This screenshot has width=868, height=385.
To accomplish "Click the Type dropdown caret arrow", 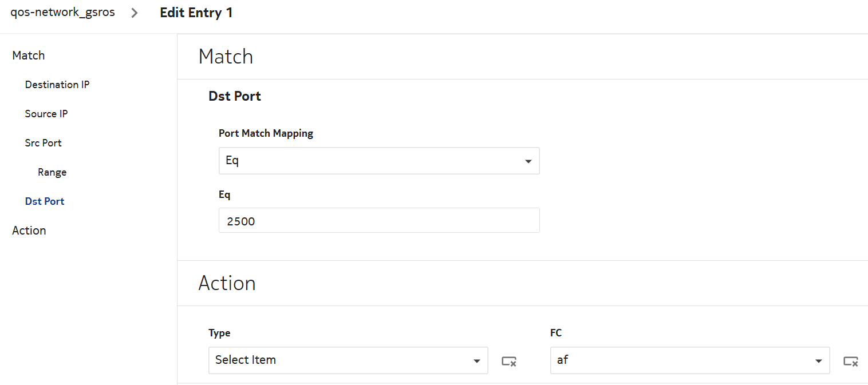I will (476, 361).
